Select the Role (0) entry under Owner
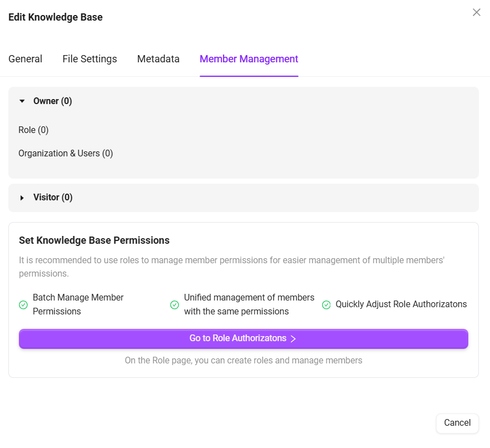Image resolution: width=490 pixels, height=448 pixels. click(33, 130)
